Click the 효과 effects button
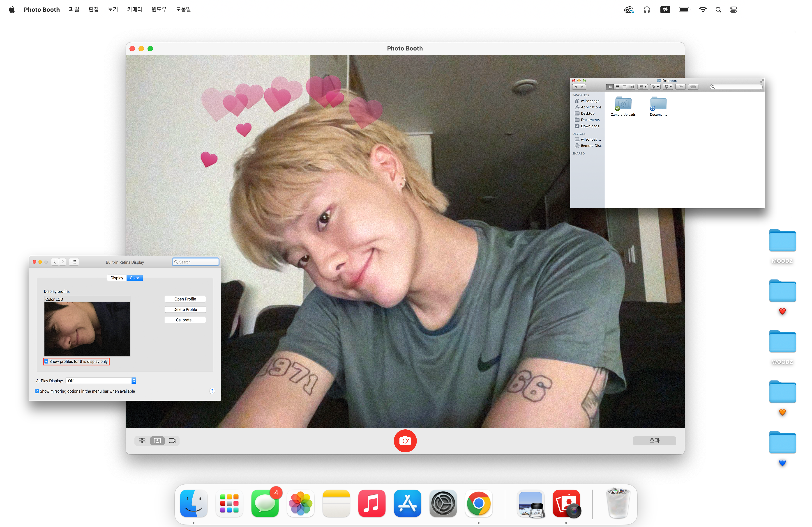812x527 pixels. coord(654,440)
